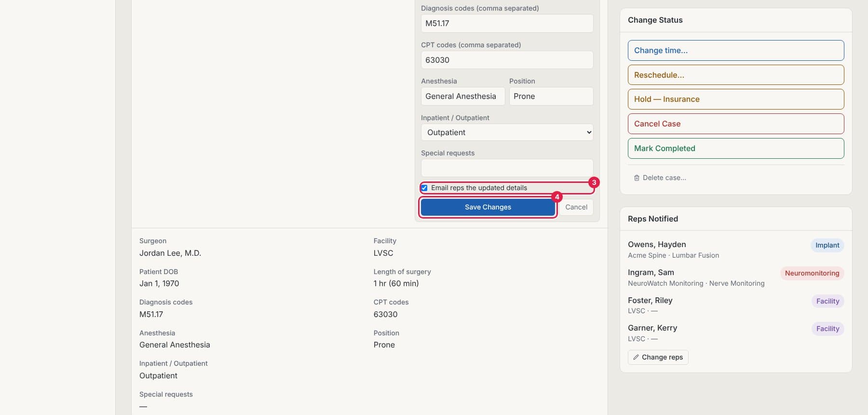The height and width of the screenshot is (415, 868).
Task: Click the CPT codes input field
Action: (x=507, y=60)
